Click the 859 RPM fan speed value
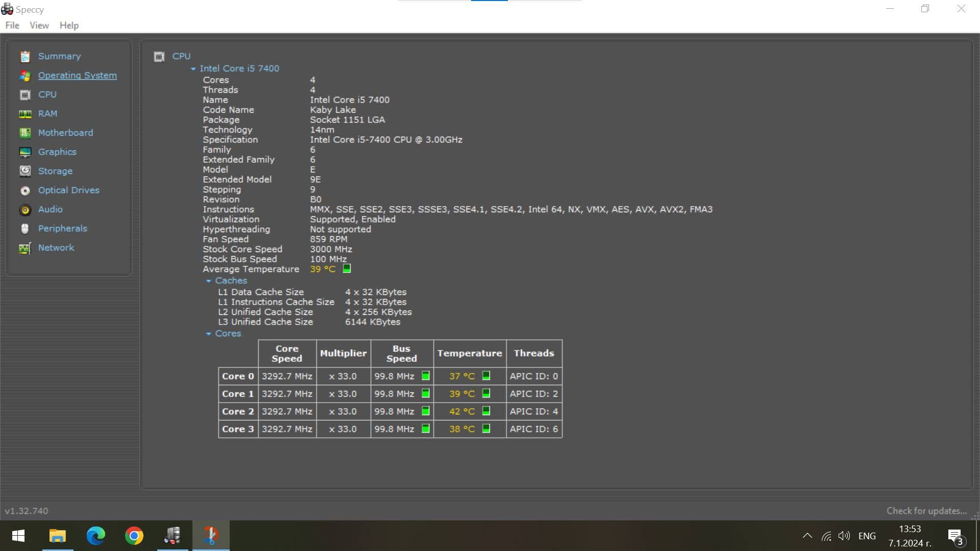The width and height of the screenshot is (980, 551). pyautogui.click(x=329, y=239)
